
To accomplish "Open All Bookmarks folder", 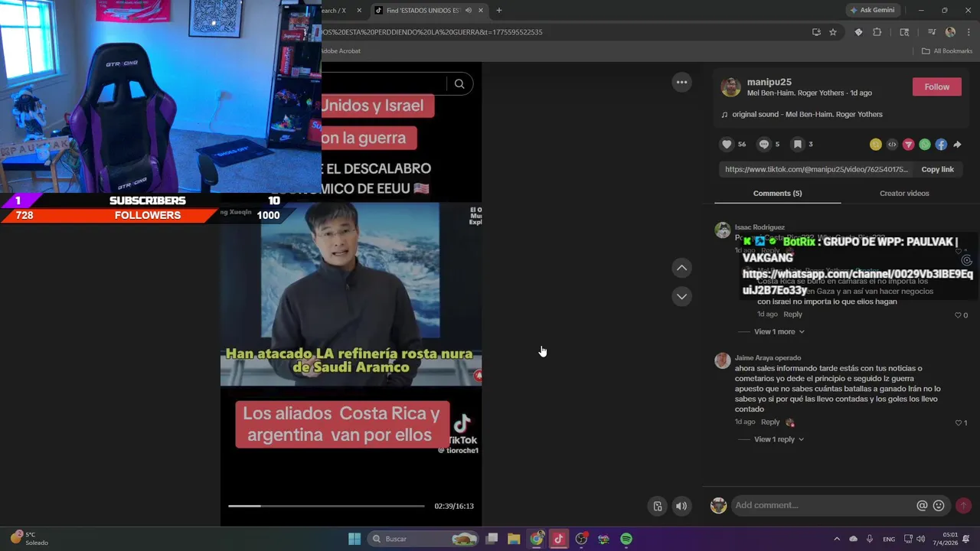I will pos(947,51).
